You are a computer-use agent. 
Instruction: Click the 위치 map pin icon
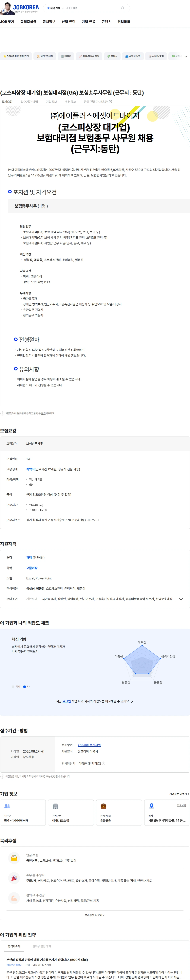(152, 806)
